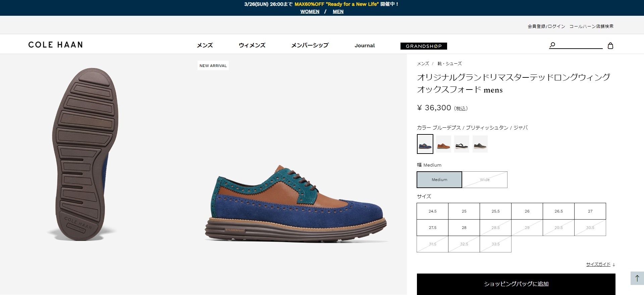Open コールハーン店舗検索 store finder link
This screenshot has width=644, height=295.
(591, 26)
